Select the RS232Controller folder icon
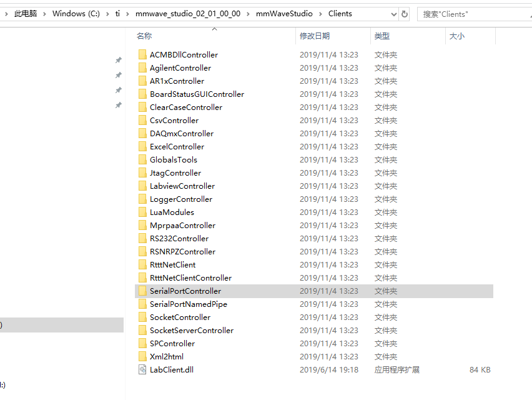Screen dimensions: 532x400 pyautogui.click(x=142, y=238)
